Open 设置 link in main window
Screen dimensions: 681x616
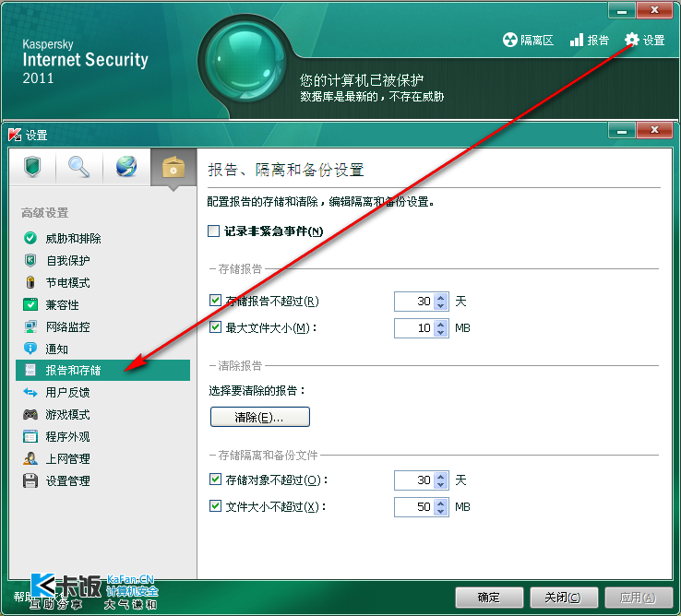(645, 40)
